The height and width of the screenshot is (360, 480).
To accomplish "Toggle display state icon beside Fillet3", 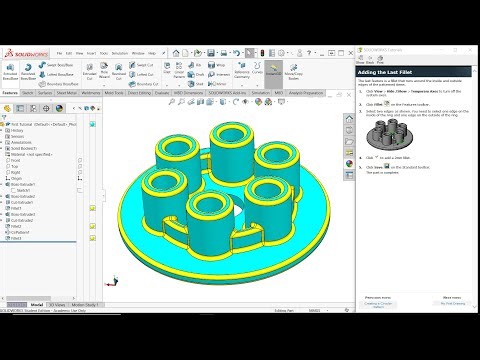I will click(x=93, y=238).
